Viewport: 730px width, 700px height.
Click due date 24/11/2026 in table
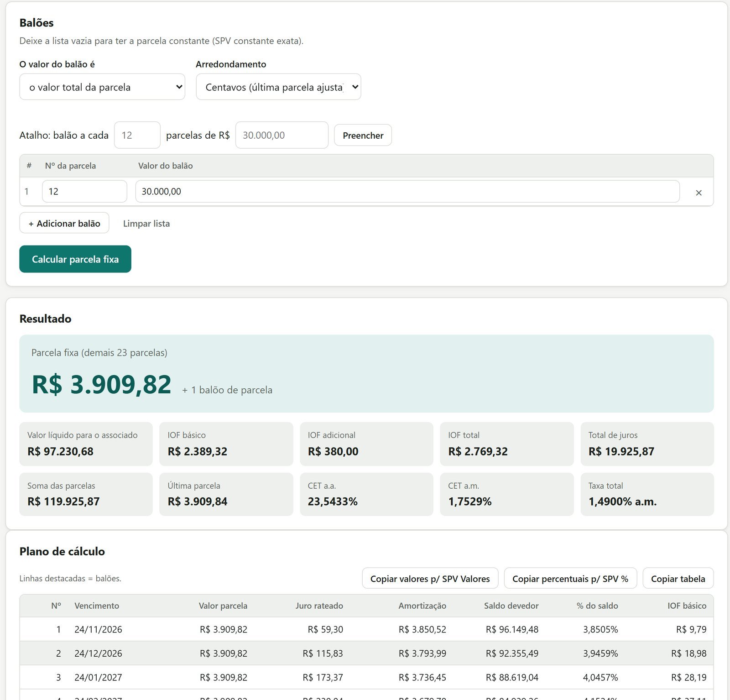pos(98,629)
